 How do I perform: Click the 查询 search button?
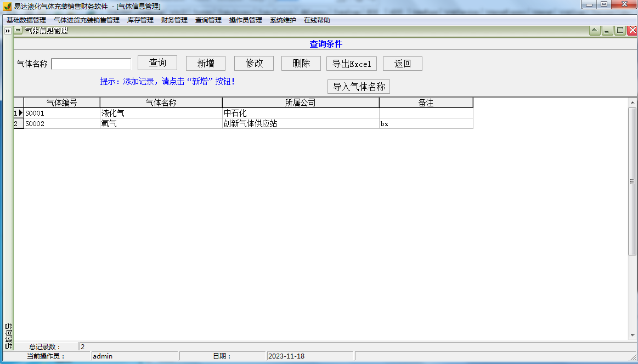pos(157,63)
